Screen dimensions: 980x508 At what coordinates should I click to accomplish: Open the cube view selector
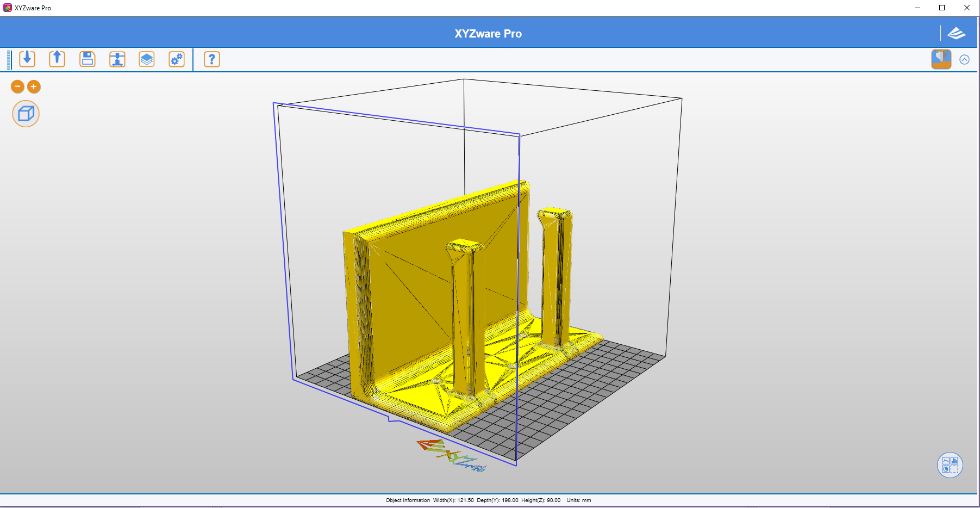(26, 114)
